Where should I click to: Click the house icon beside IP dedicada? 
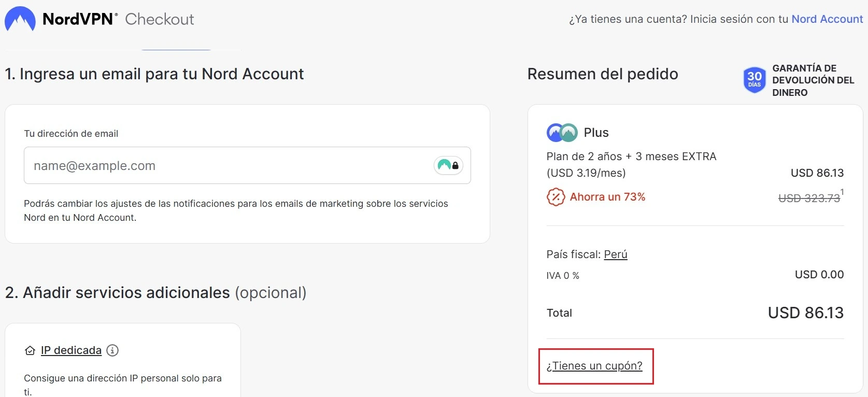coord(30,350)
